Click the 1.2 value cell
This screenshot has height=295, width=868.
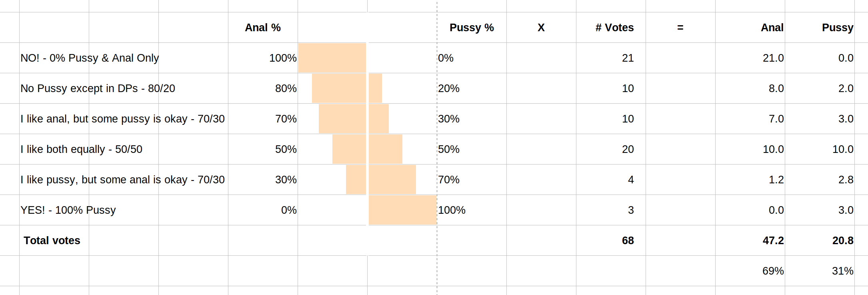pyautogui.click(x=776, y=180)
